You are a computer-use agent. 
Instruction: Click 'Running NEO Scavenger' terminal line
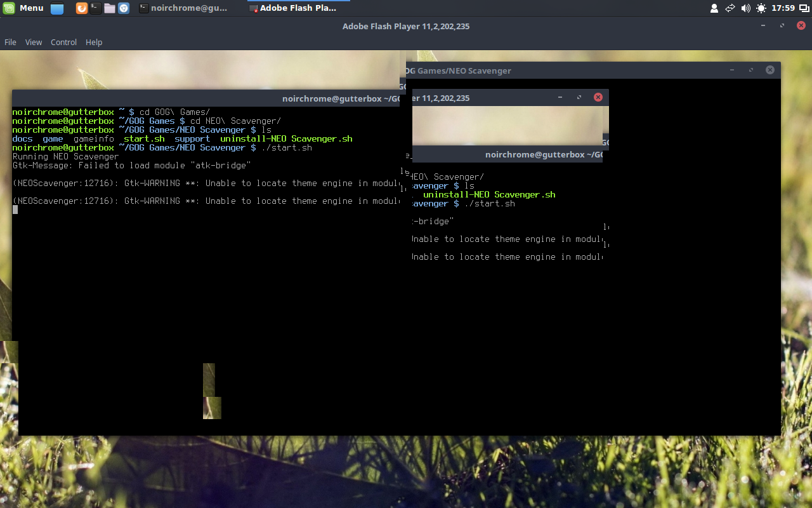click(x=65, y=156)
